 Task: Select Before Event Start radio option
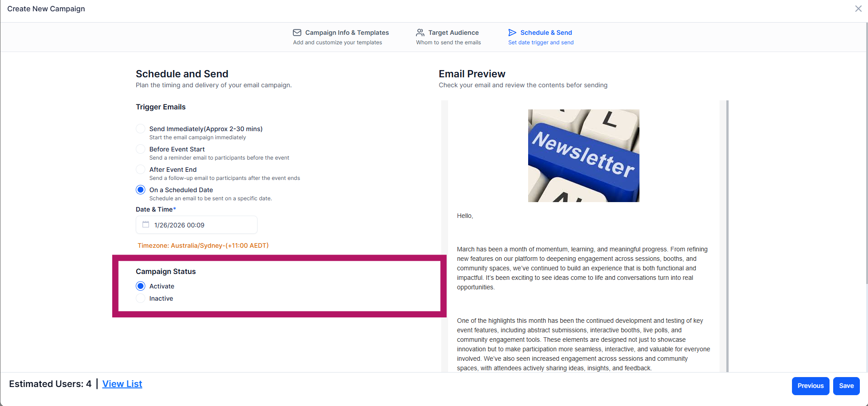tap(141, 149)
